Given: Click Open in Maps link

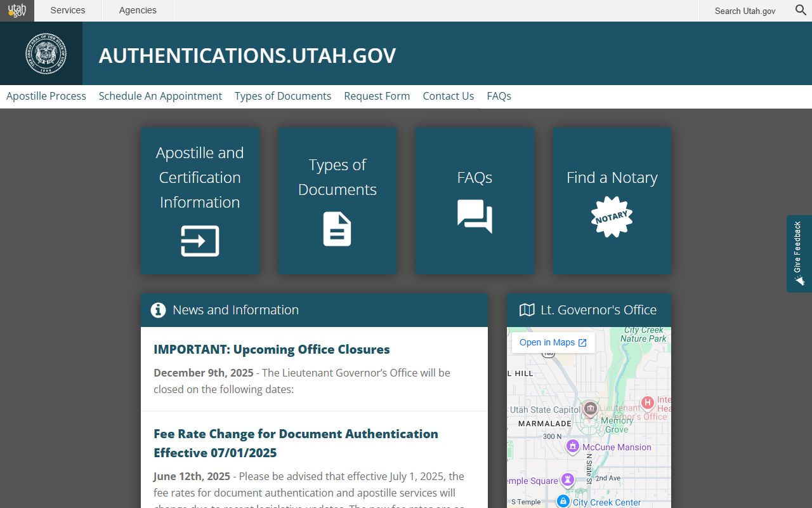Looking at the screenshot, I should click(x=553, y=342).
